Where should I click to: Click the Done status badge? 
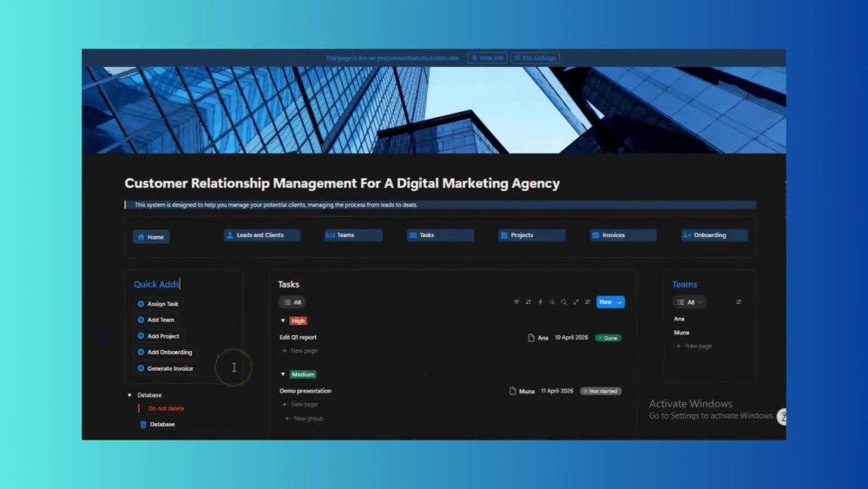608,338
